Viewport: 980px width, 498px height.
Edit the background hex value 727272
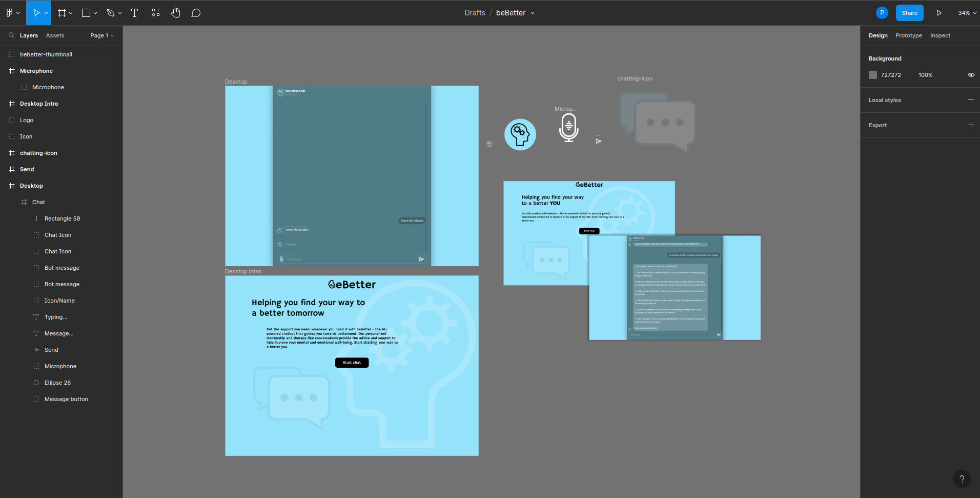pyautogui.click(x=891, y=75)
